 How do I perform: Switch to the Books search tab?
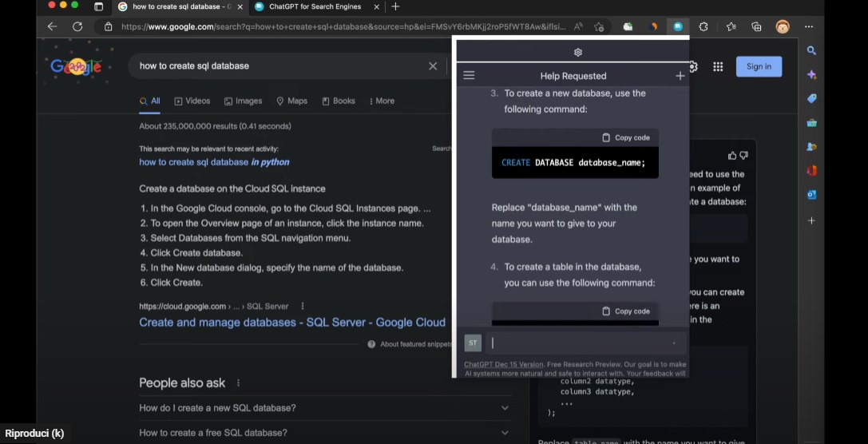pos(339,101)
